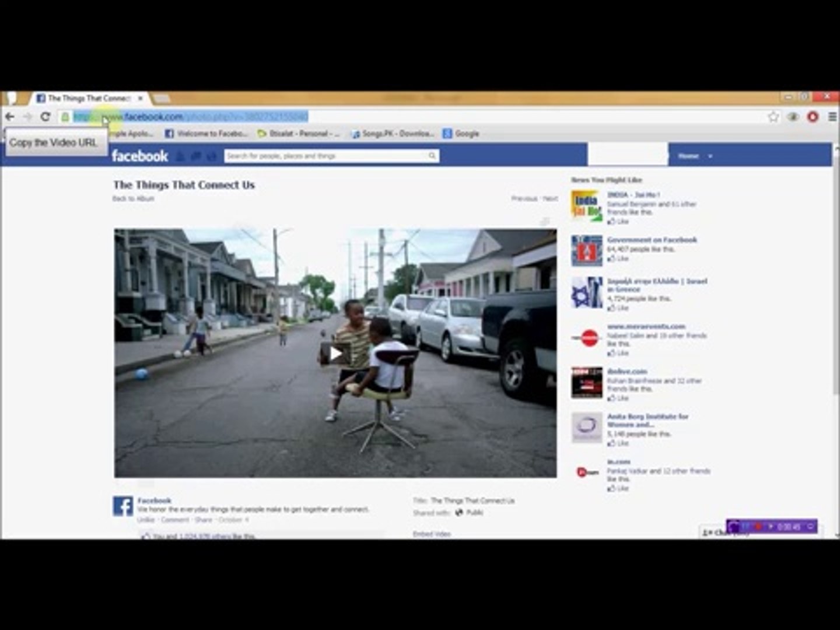This screenshot has width=840, height=630.
Task: Open the Chrome menu hamburger icon
Action: pyautogui.click(x=832, y=117)
